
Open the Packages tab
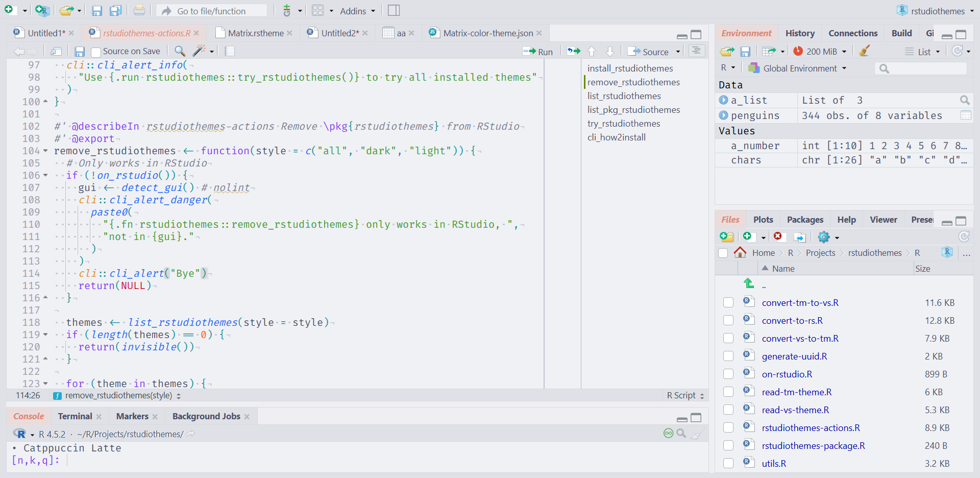tap(805, 220)
